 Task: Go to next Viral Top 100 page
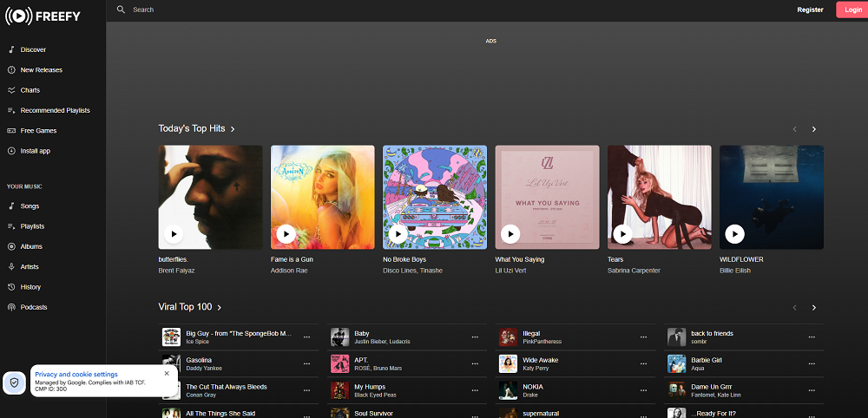814,307
